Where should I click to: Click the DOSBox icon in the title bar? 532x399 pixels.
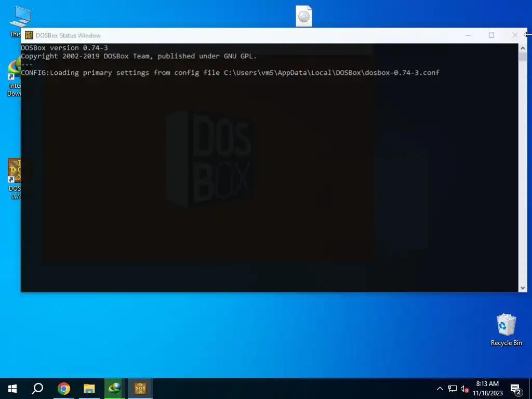(x=29, y=35)
